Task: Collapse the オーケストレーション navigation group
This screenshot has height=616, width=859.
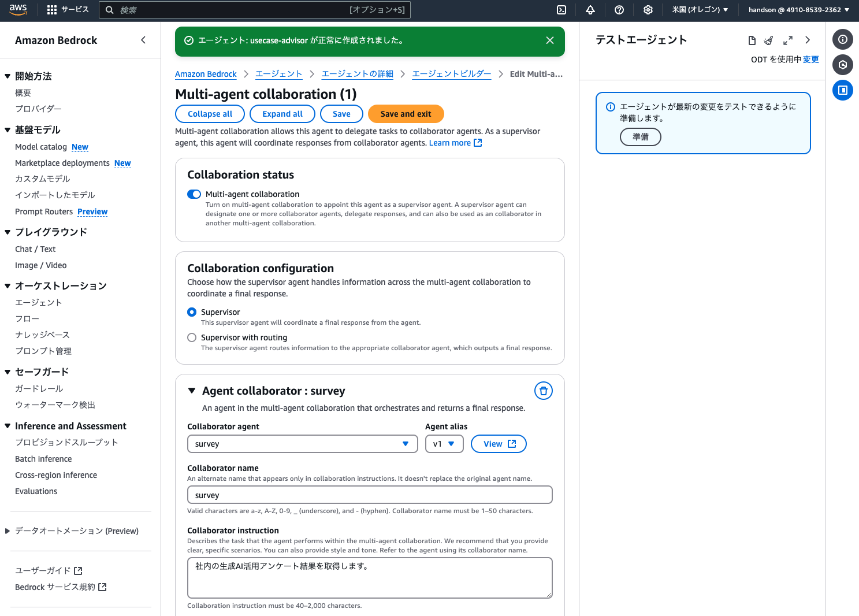Action: pos(8,285)
